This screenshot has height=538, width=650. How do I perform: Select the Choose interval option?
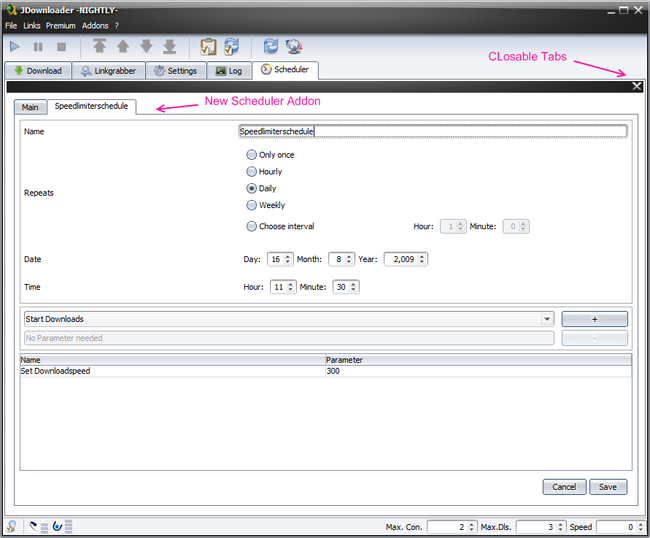click(x=280, y=226)
